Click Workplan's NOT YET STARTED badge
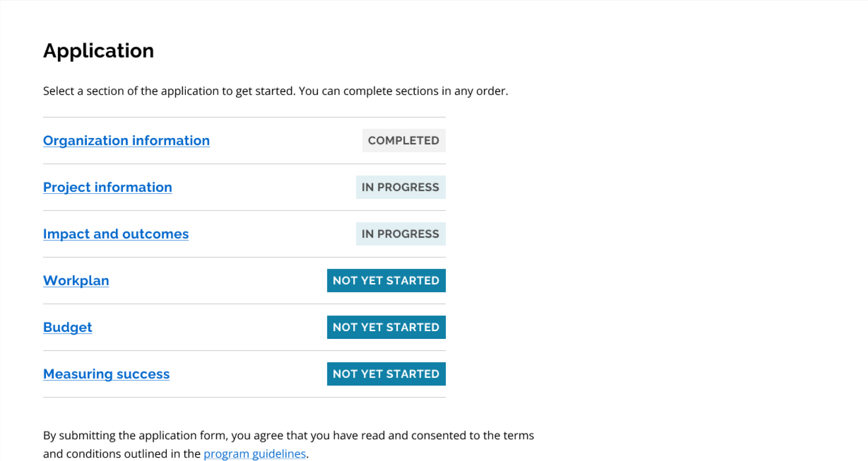 pyautogui.click(x=386, y=280)
